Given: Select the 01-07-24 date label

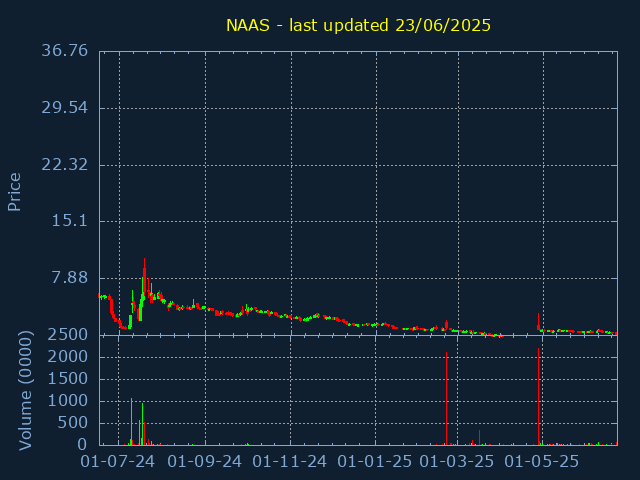Looking at the screenshot, I should 118,462.
